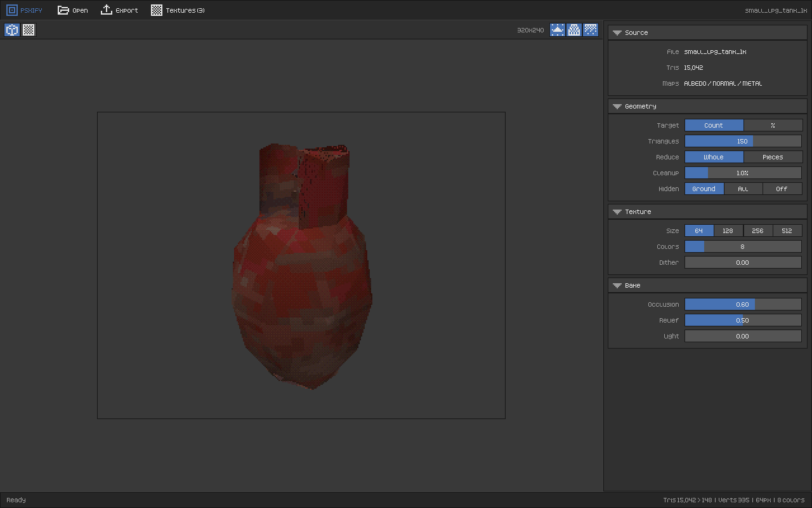Click the red tank model in viewport

point(301,267)
